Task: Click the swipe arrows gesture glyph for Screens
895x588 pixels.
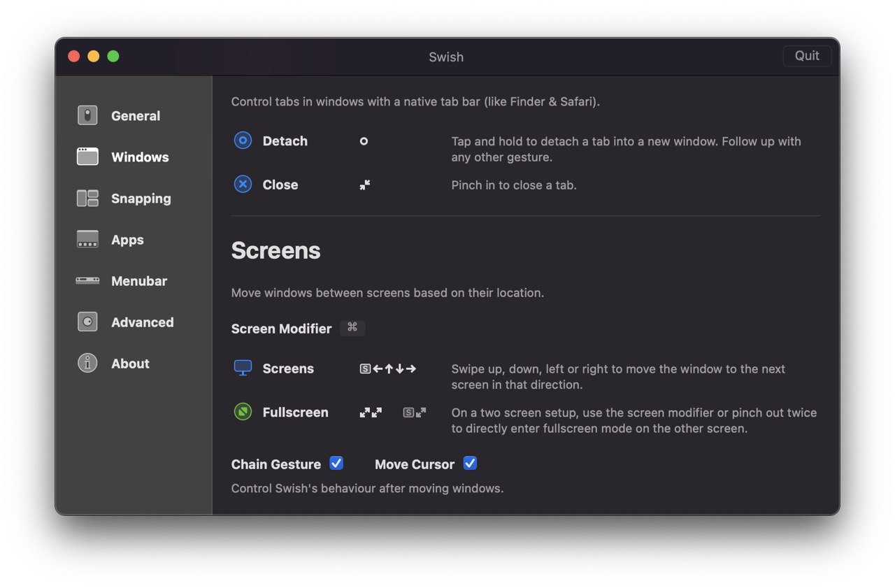Action: point(388,368)
